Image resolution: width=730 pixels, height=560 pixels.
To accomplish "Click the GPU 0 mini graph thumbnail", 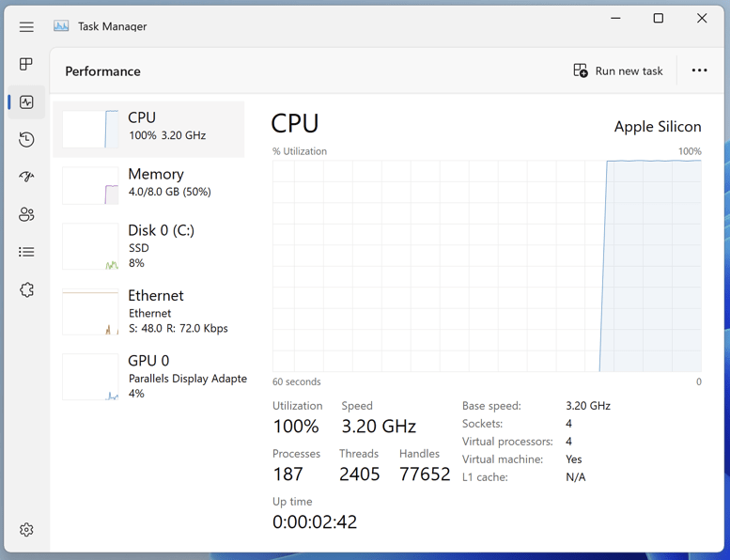I will [x=90, y=377].
